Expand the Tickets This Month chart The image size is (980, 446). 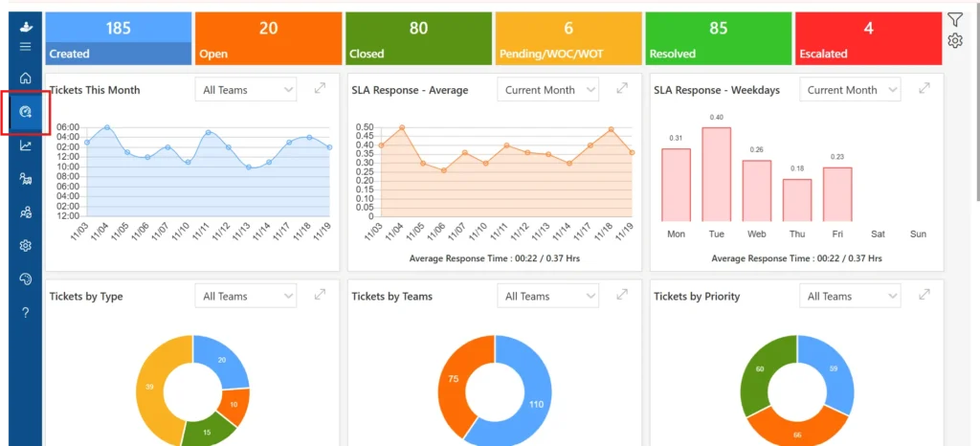[320, 89]
